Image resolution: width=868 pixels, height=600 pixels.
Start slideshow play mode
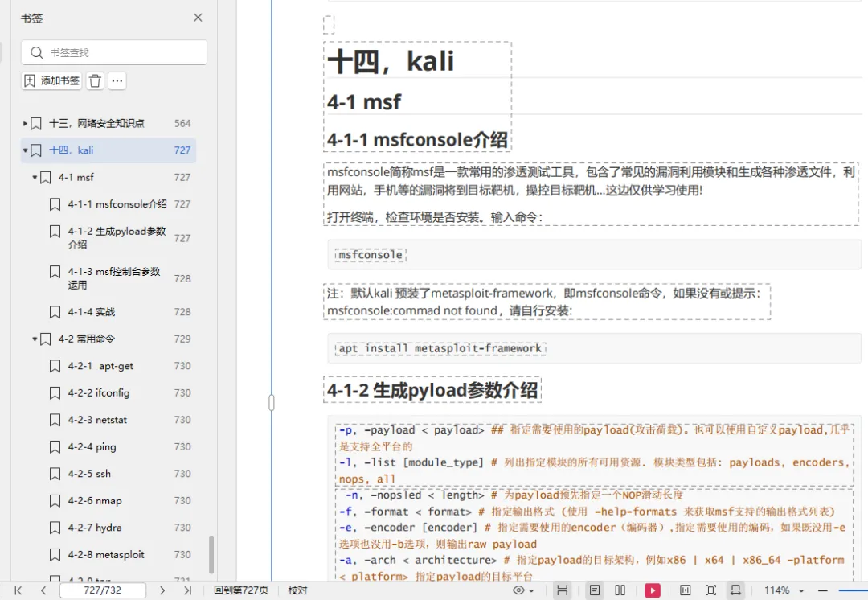[x=652, y=590]
